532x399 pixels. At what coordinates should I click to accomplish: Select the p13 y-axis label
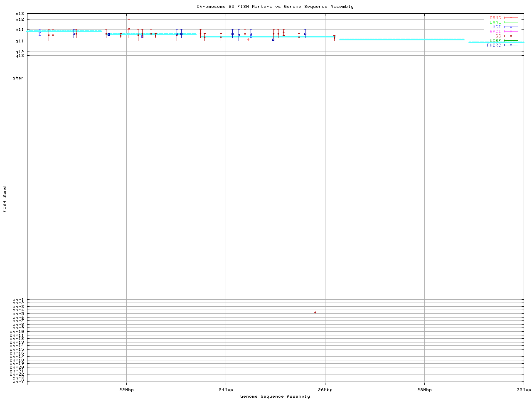click(x=20, y=14)
